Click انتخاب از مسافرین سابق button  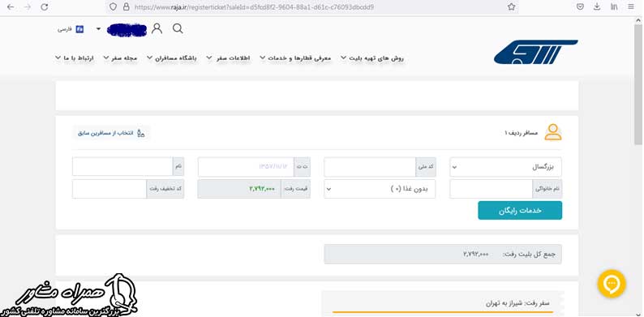pos(111,133)
